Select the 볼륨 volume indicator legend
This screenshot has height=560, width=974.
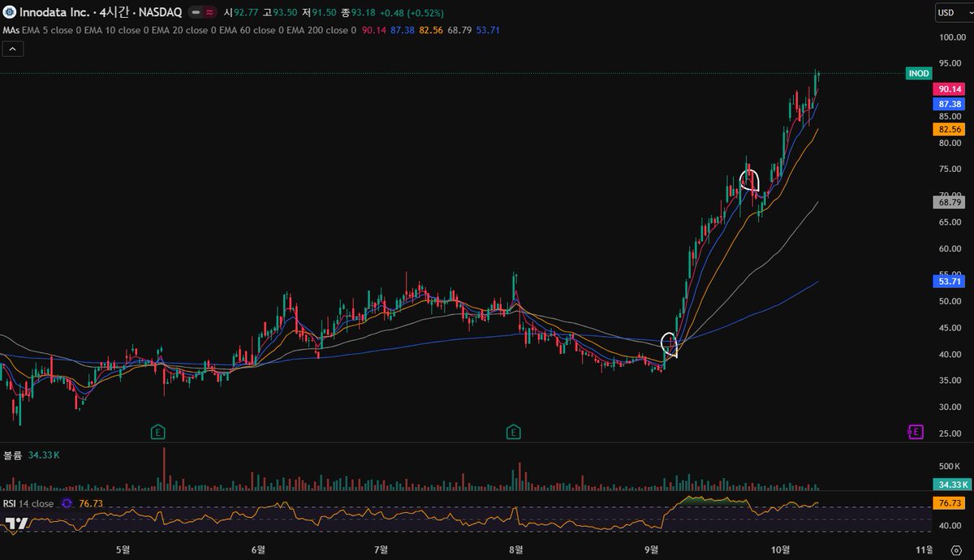(12, 455)
